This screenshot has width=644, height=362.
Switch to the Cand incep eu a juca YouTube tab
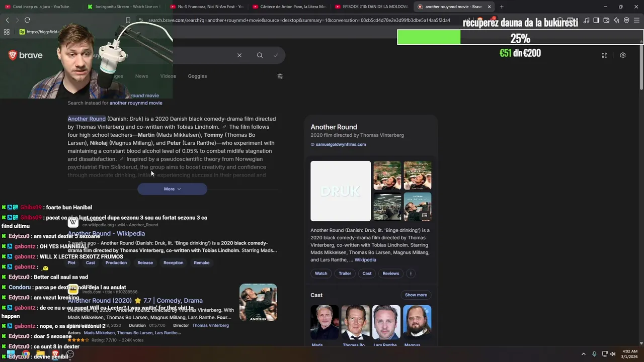[40, 7]
